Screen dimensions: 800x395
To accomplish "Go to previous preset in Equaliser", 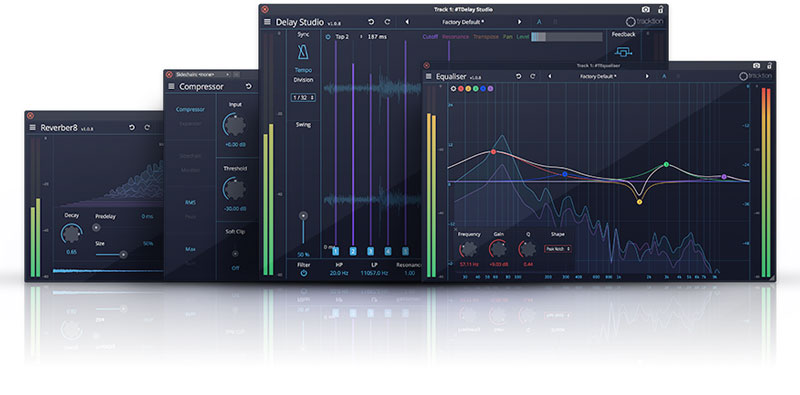I will coord(549,76).
